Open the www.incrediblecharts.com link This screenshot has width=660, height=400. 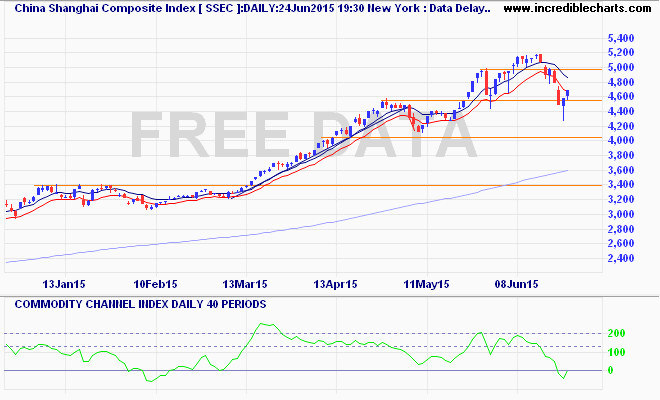coord(577,8)
